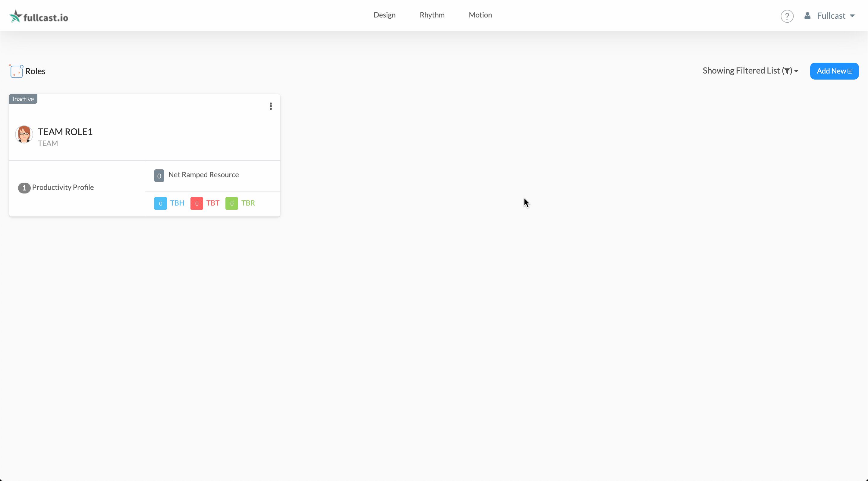Click the Productivity Profile number badge

tap(24, 188)
